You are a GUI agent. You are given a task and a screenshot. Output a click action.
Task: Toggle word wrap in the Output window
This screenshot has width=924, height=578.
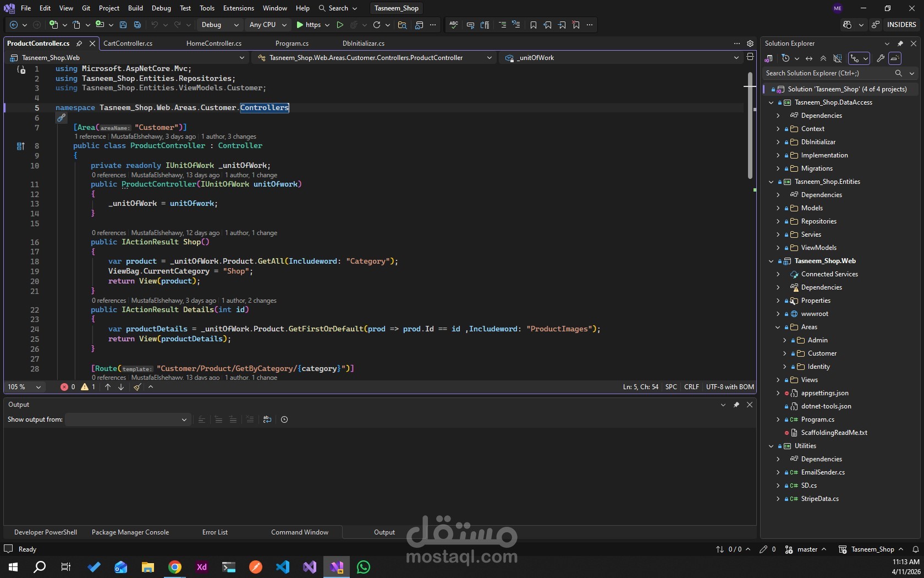click(x=267, y=419)
